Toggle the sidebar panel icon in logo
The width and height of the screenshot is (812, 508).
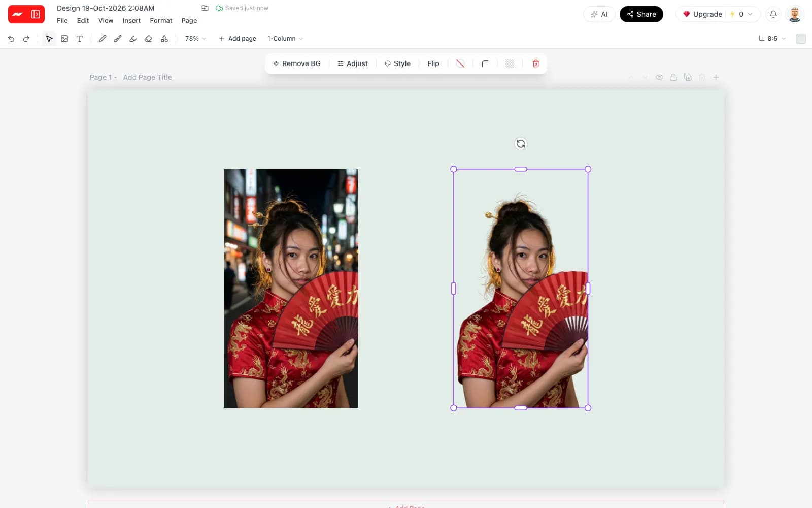[36, 14]
